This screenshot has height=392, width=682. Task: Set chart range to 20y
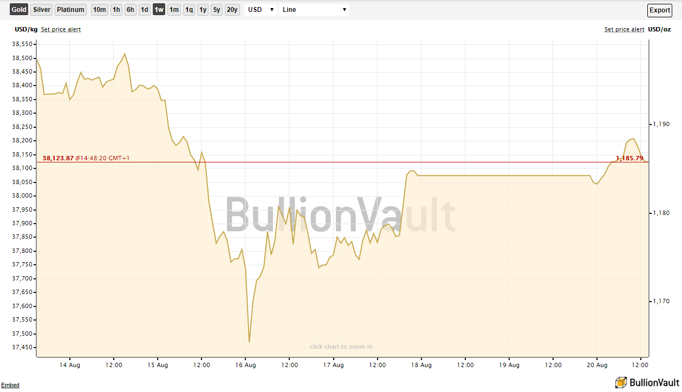point(232,10)
